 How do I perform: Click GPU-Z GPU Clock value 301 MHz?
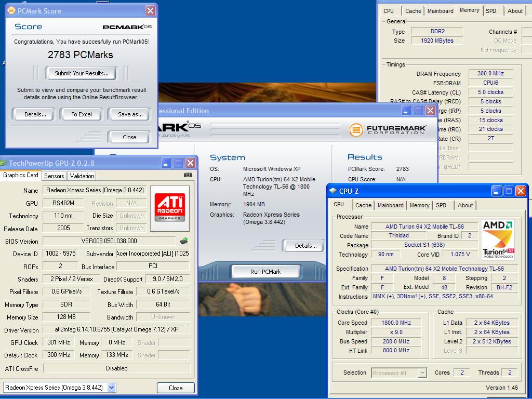(58, 342)
